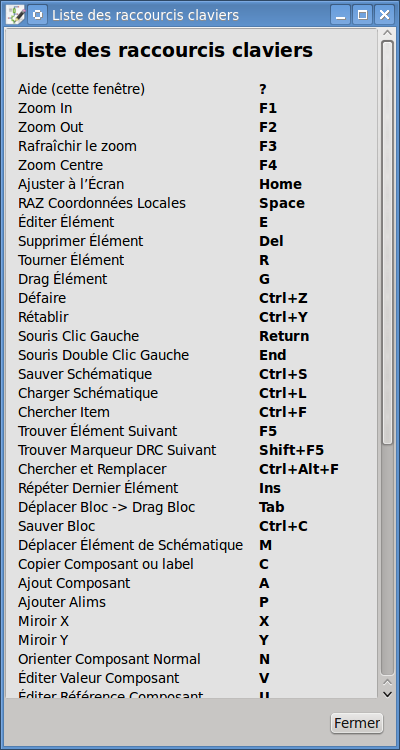Click the vertical scrollbar thumb
The height and width of the screenshot is (750, 400).
[x=387, y=242]
